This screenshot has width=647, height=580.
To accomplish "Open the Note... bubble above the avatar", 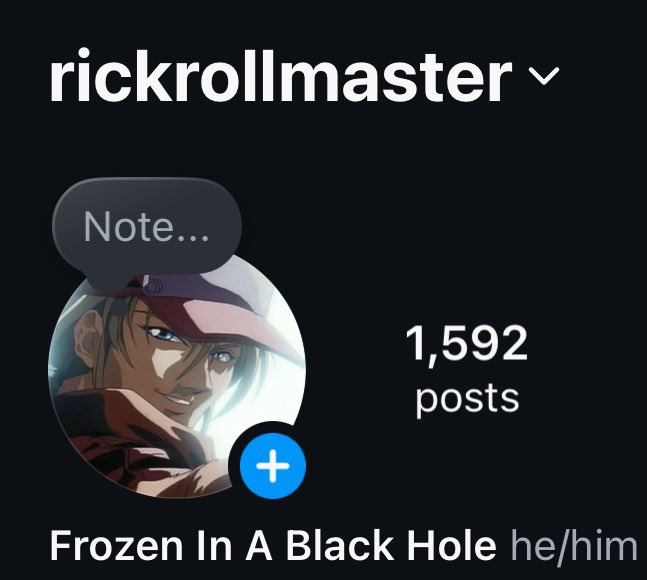I will [x=146, y=226].
